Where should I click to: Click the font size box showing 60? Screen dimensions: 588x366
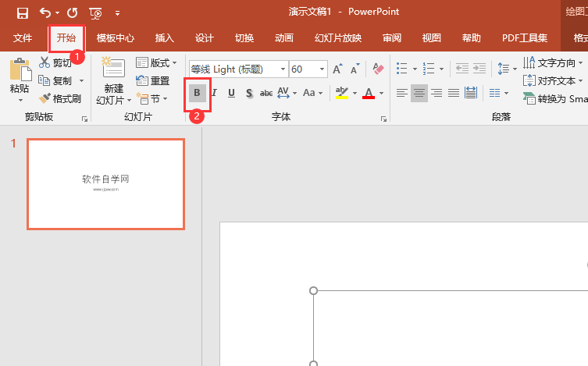[303, 69]
